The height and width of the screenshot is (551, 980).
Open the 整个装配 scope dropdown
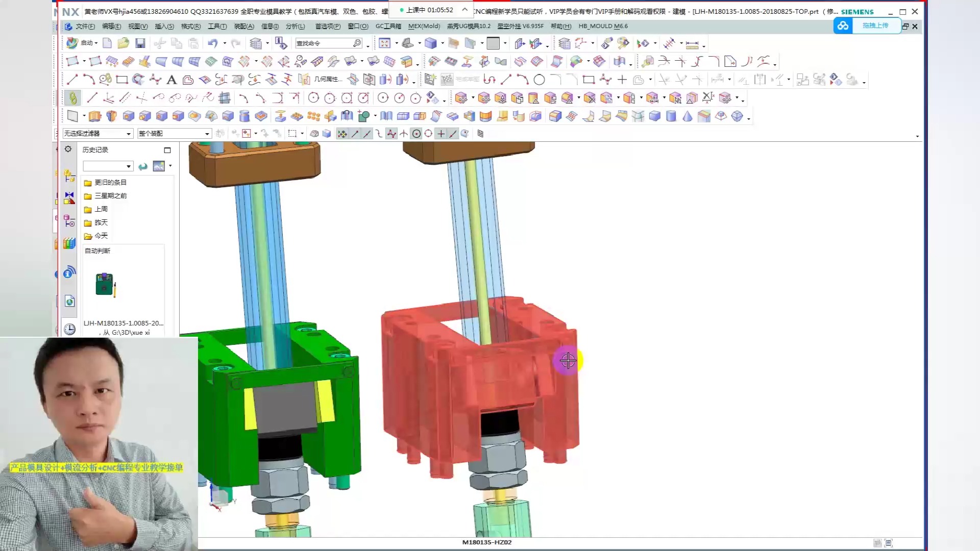pos(174,134)
